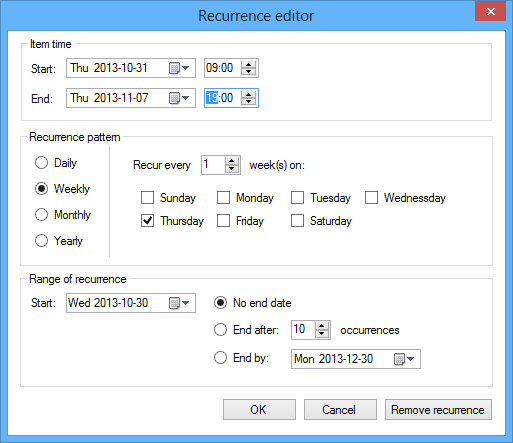The height and width of the screenshot is (443, 513).
Task: Open calendar picker for item Start date
Action: click(179, 68)
